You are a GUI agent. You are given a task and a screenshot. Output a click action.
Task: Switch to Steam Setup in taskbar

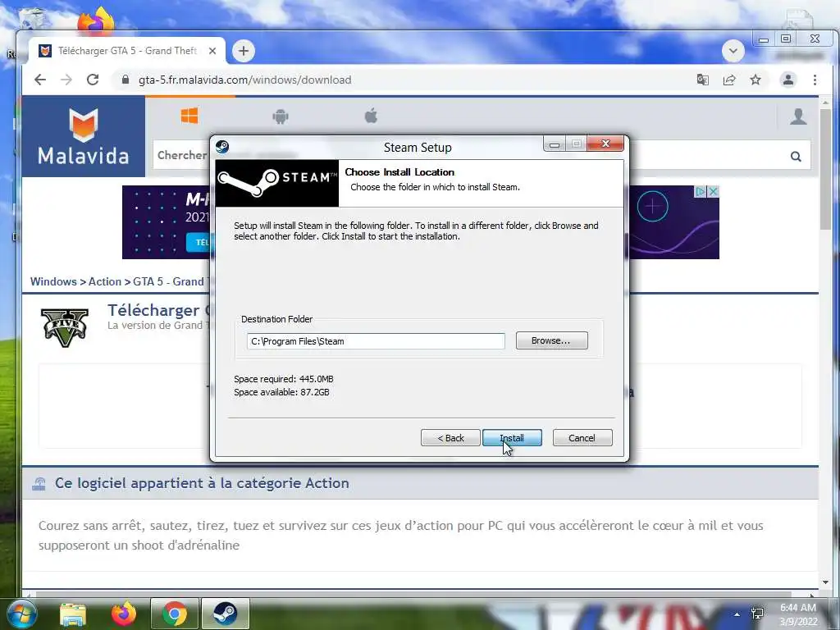click(225, 614)
